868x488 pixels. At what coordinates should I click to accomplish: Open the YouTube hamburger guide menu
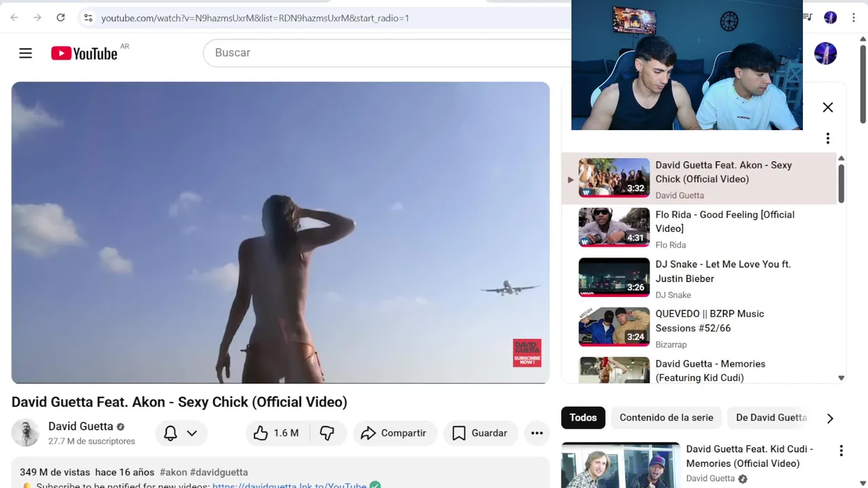pyautogui.click(x=26, y=53)
